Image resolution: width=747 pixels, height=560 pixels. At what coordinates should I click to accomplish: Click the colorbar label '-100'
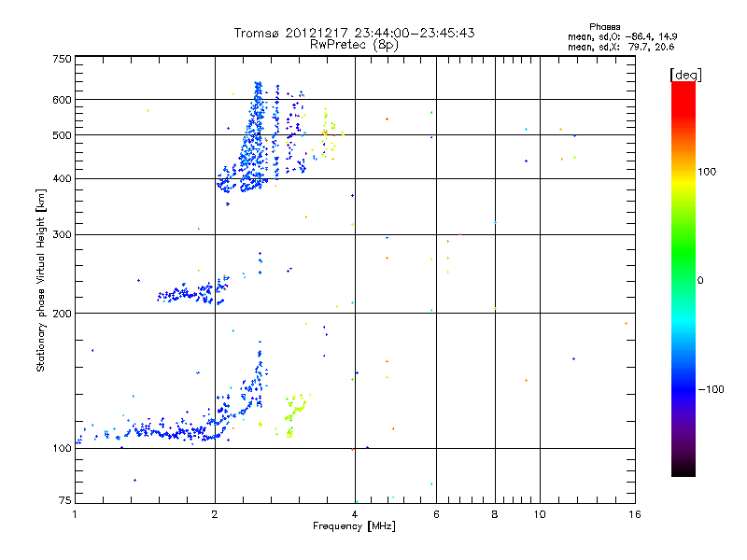(711, 389)
